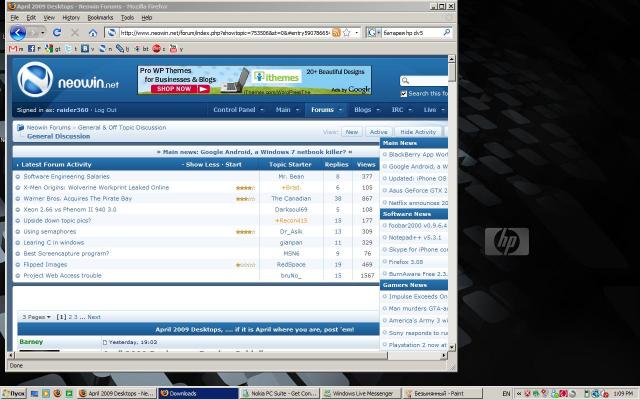Click the EN language indicator in taskbar

[507, 393]
